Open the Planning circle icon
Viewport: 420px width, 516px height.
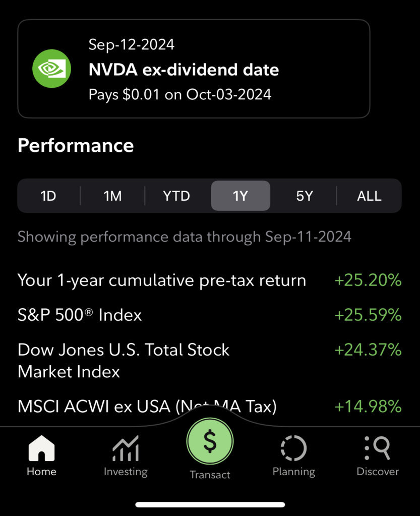coord(294,448)
